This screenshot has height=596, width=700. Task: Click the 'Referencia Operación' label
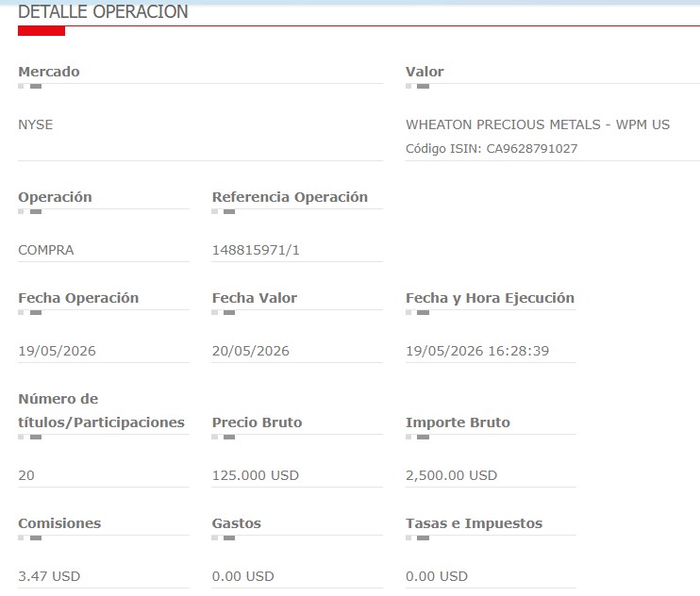point(290,197)
